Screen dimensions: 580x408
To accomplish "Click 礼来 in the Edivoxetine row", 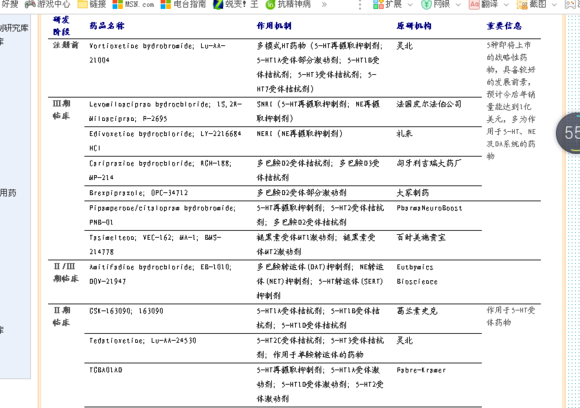I will coord(405,134).
